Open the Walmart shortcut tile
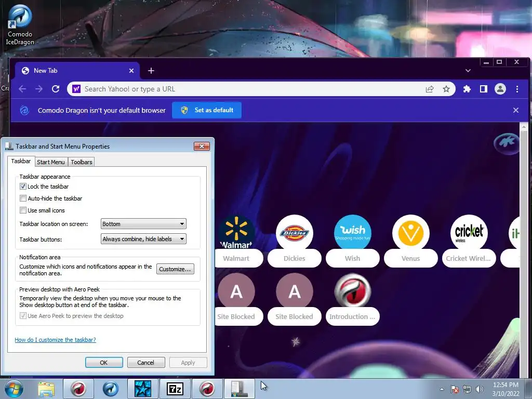The width and height of the screenshot is (532, 399). pyautogui.click(x=236, y=241)
